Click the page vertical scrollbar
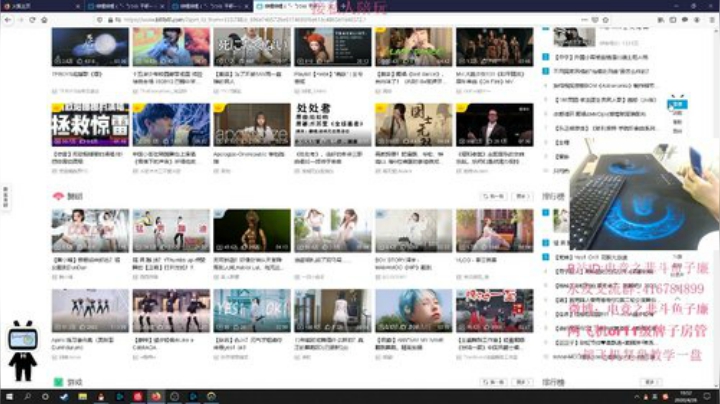 click(x=717, y=207)
